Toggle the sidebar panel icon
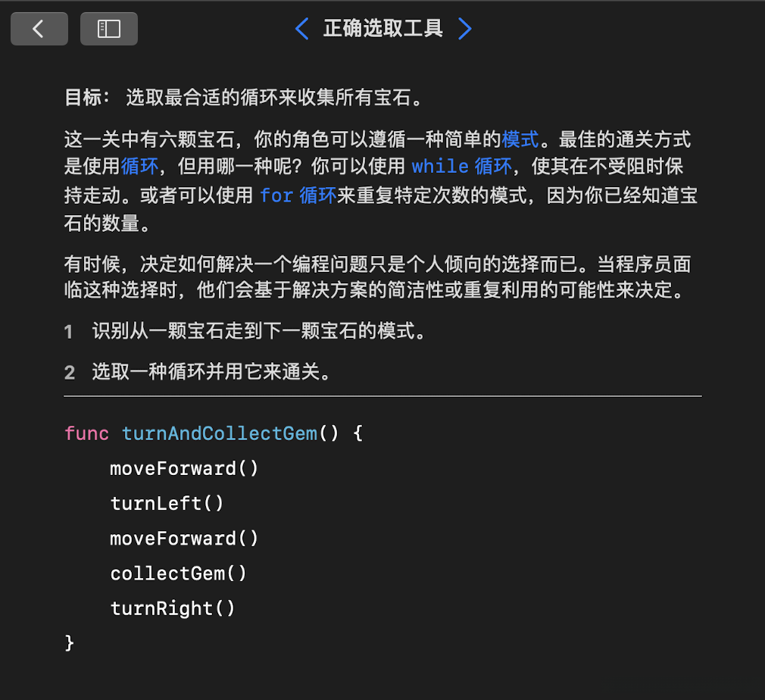The image size is (765, 700). [x=108, y=28]
